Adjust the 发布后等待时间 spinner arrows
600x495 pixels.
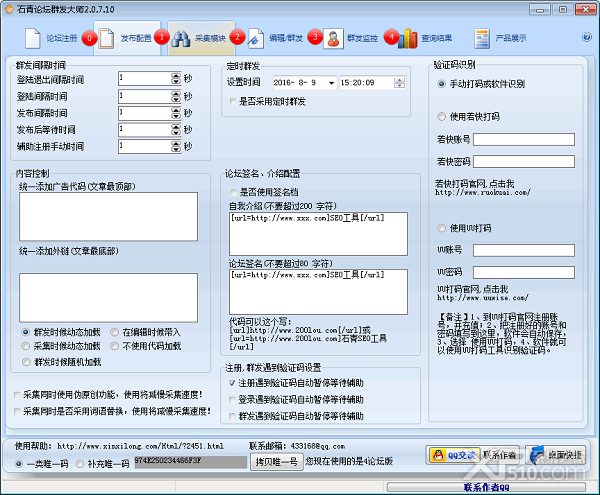[176, 129]
